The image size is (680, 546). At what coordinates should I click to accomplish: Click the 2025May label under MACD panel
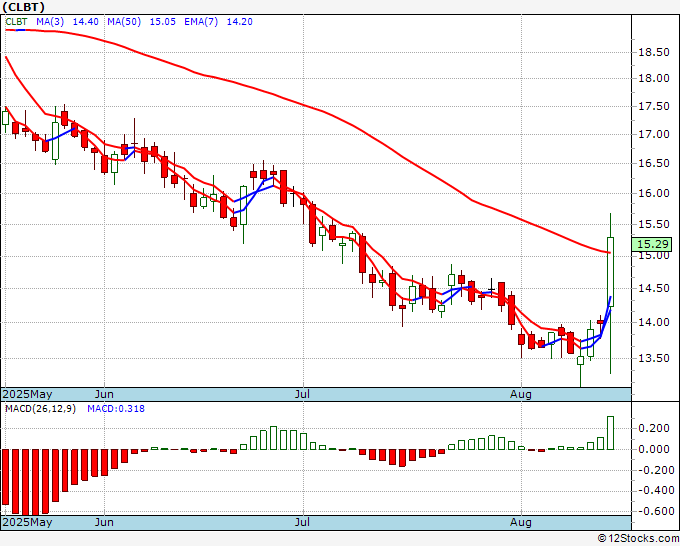(27, 522)
